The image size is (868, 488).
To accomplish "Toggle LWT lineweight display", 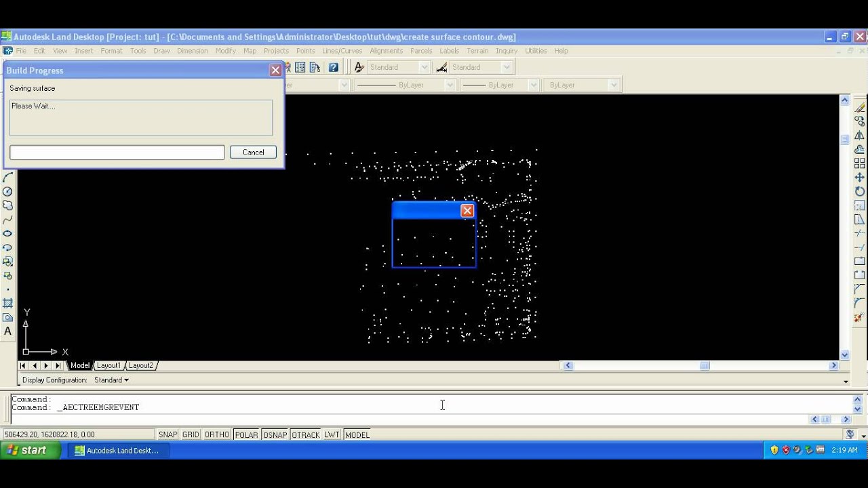I will 332,434.
